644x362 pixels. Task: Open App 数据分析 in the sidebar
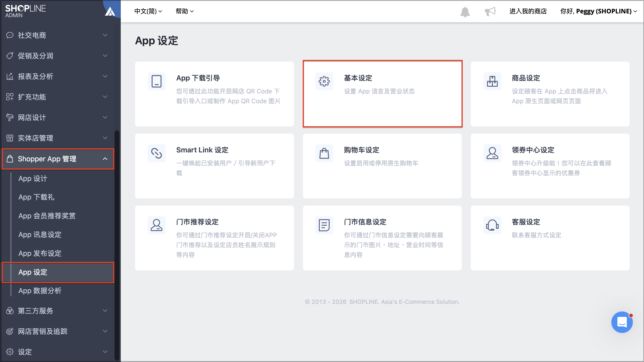pyautogui.click(x=40, y=291)
